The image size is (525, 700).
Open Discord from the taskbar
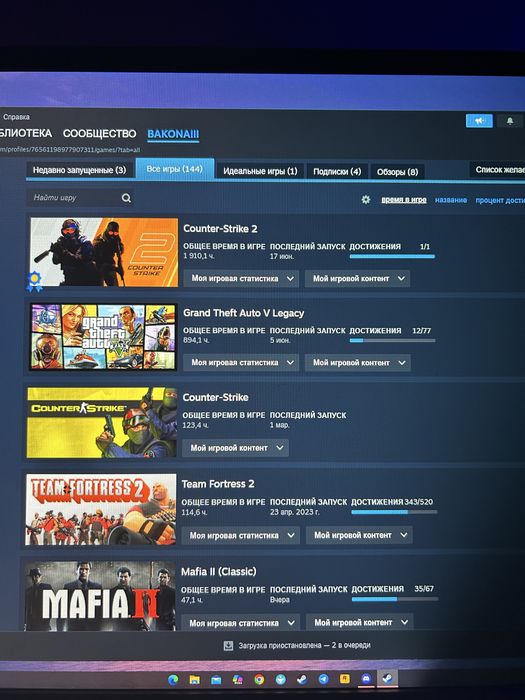[x=366, y=679]
